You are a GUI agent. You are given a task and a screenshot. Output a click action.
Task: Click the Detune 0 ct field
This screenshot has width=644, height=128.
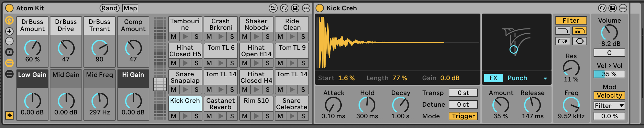click(463, 104)
